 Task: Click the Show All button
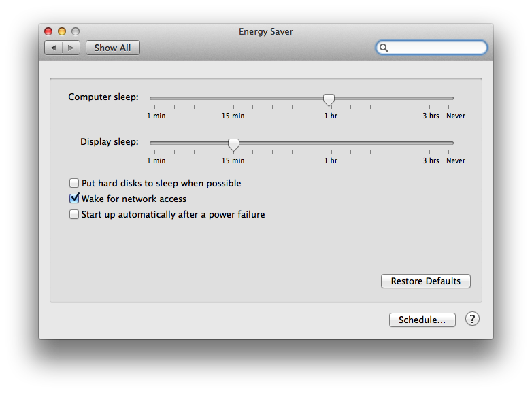(x=113, y=48)
